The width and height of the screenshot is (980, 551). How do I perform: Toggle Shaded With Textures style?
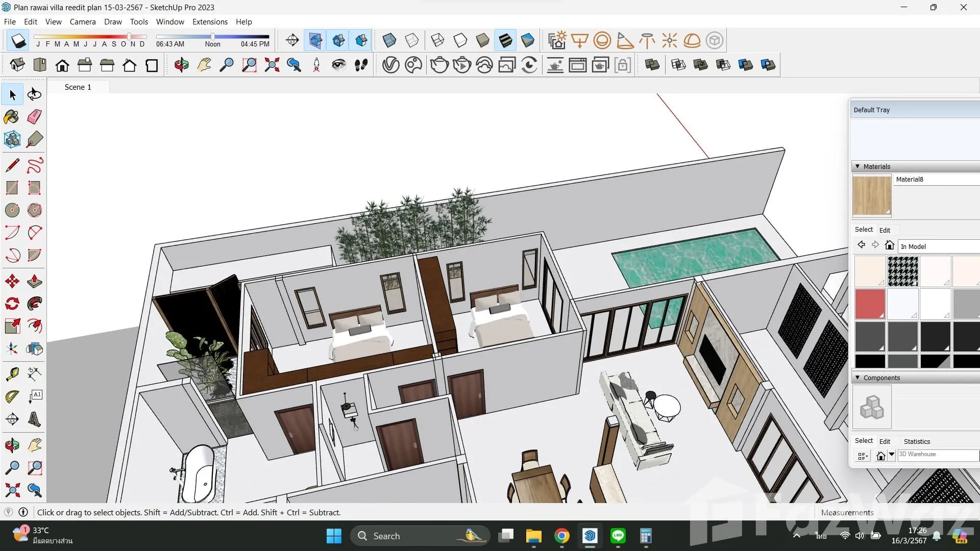coord(505,40)
